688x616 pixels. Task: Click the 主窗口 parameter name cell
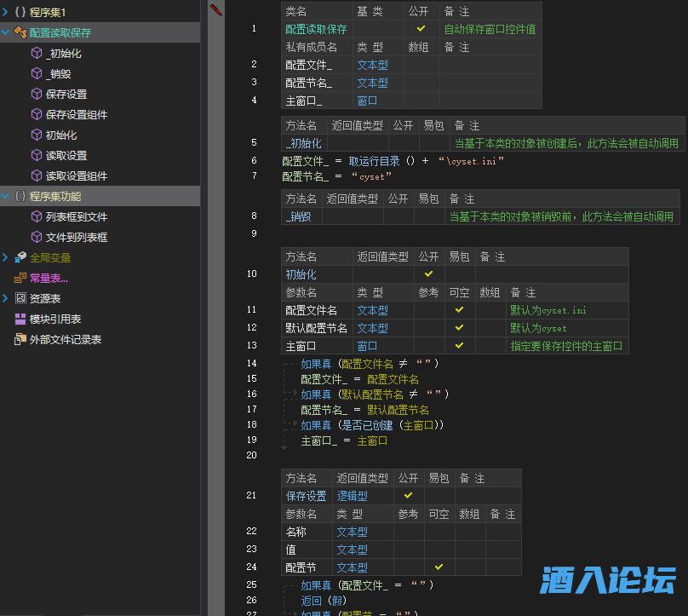pyautogui.click(x=301, y=346)
